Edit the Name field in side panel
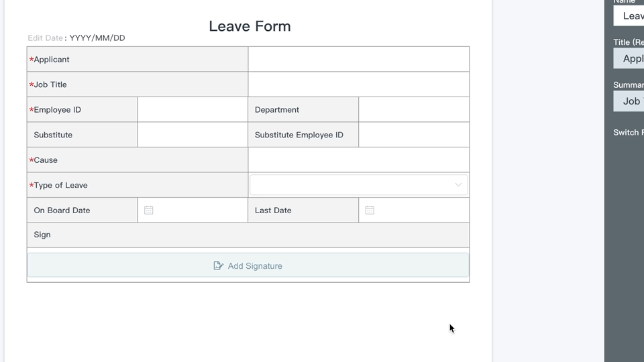Image resolution: width=644 pixels, height=362 pixels. 629,15
